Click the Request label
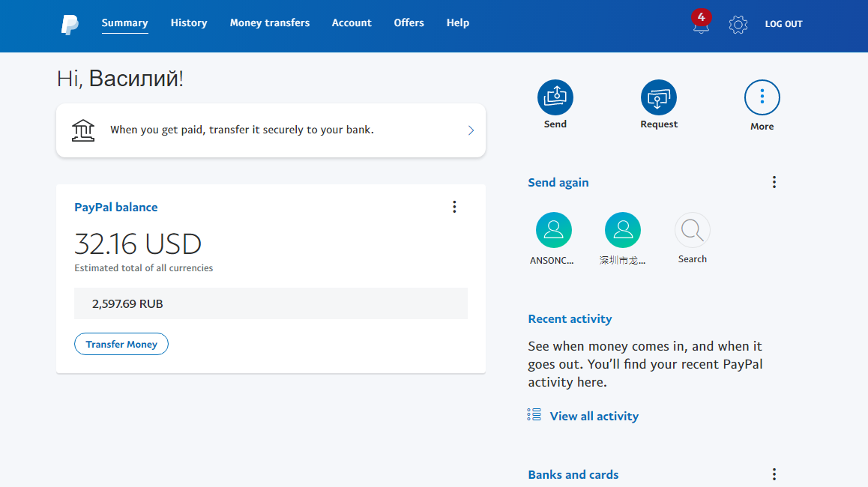The width and height of the screenshot is (868, 487). [659, 124]
